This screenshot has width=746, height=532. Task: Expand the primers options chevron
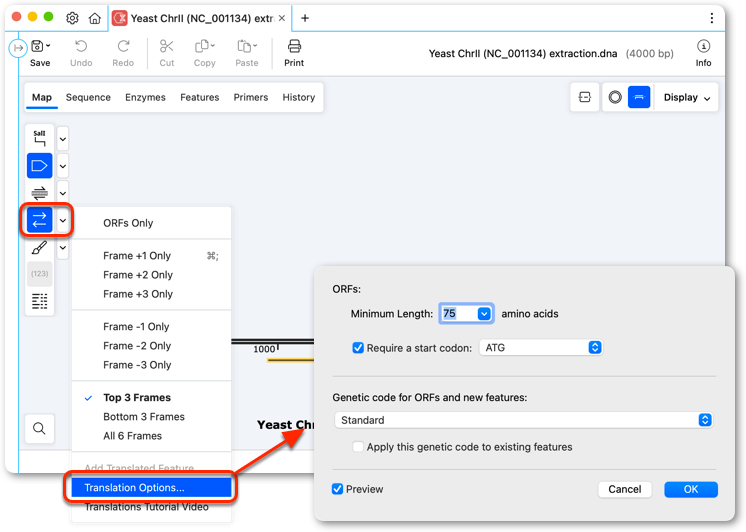click(x=63, y=194)
